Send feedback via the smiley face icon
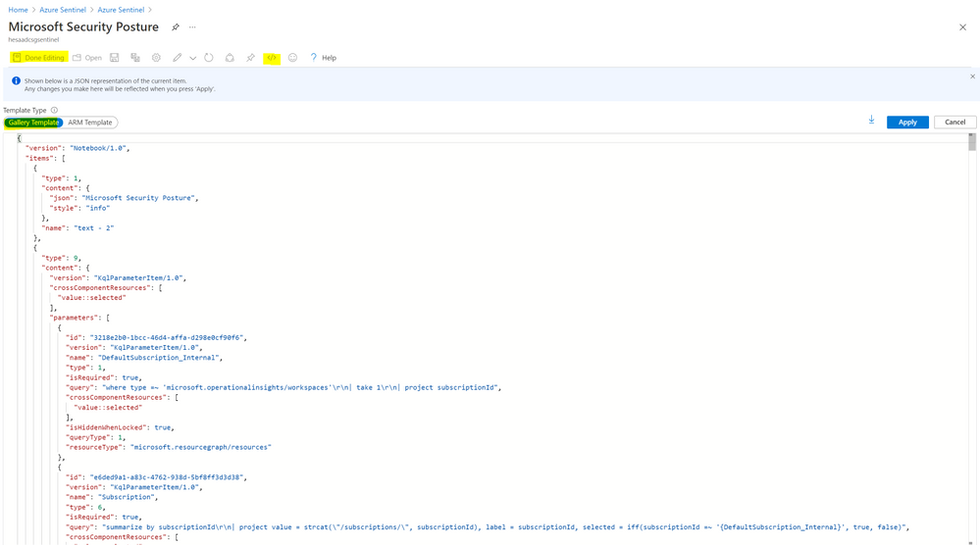 coord(292,58)
